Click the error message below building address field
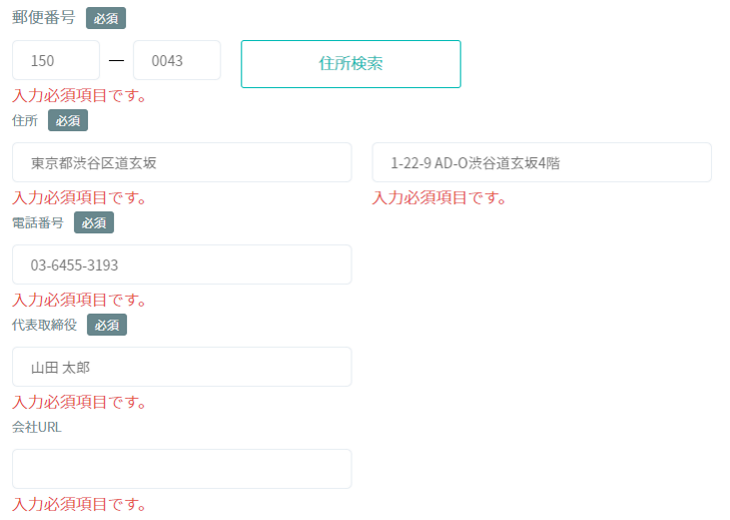Screen dimensions: 730x520 (439, 198)
